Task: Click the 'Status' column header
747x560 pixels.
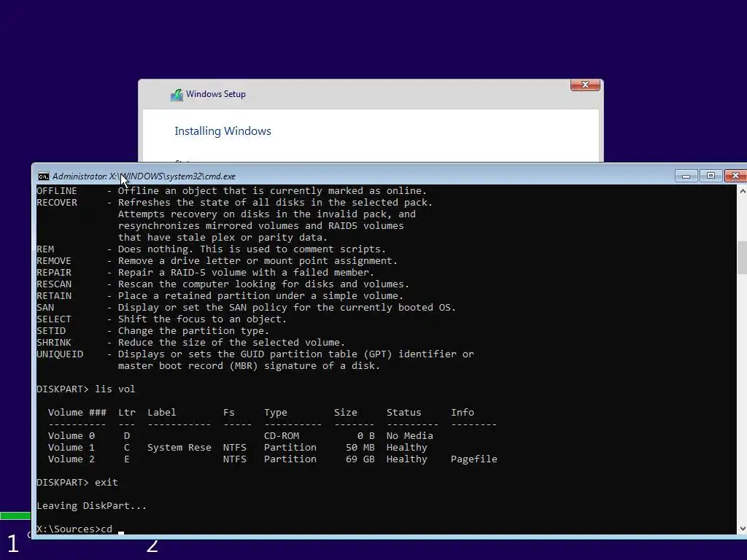Action: point(403,413)
